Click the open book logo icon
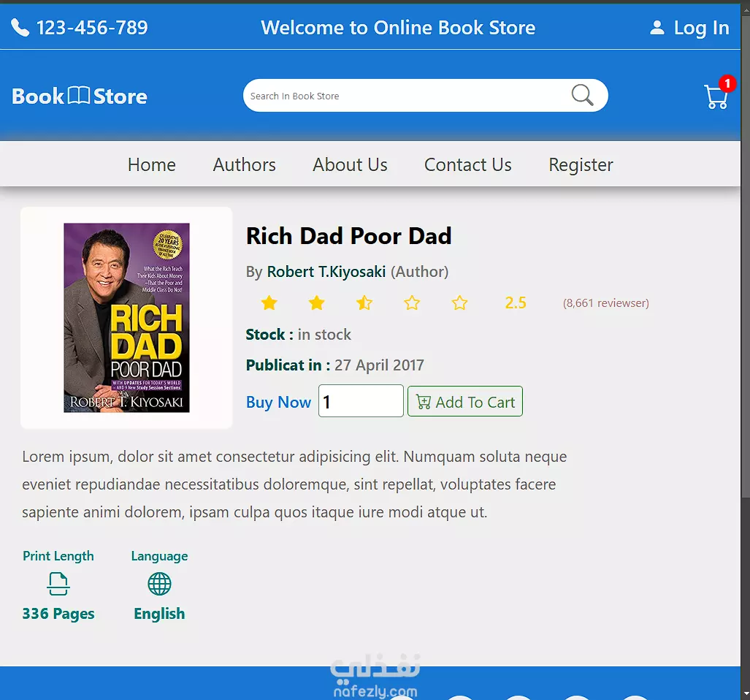Image resolution: width=750 pixels, height=700 pixels. point(79,95)
